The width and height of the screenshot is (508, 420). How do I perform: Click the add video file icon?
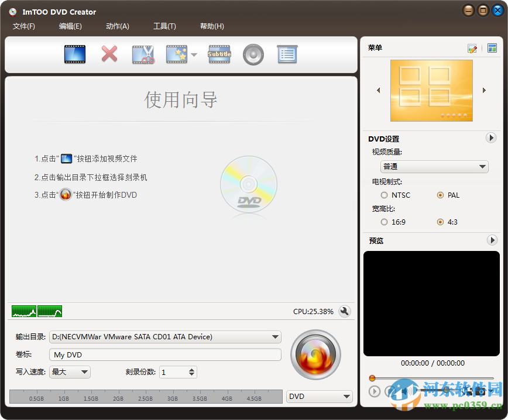coord(74,54)
